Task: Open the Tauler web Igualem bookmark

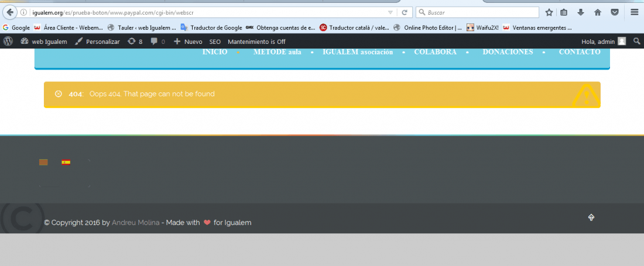Action: (x=142, y=28)
